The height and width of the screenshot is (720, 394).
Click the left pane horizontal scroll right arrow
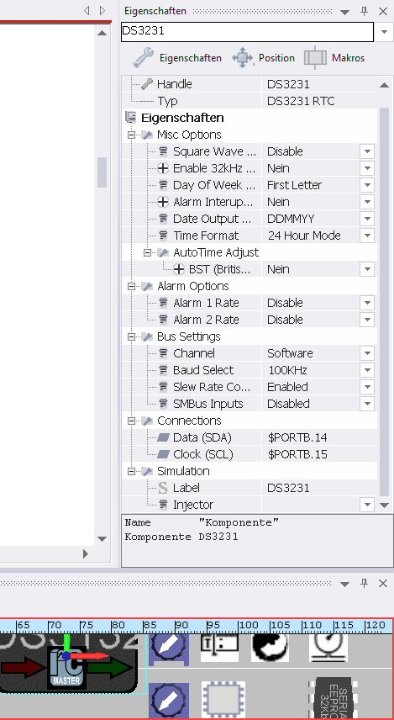pos(85,554)
